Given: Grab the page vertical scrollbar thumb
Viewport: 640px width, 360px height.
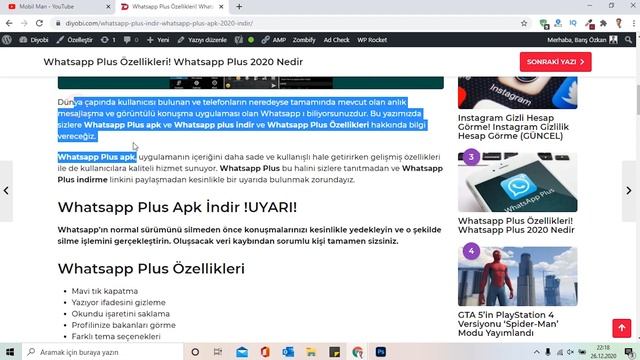Looking at the screenshot, I should (637, 100).
